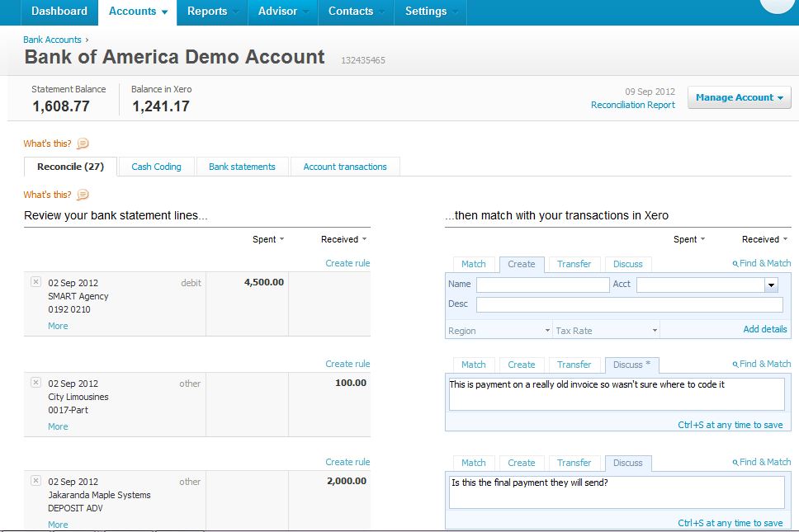The width and height of the screenshot is (799, 532).
Task: Click More under SMART Agency line
Action: tap(58, 326)
